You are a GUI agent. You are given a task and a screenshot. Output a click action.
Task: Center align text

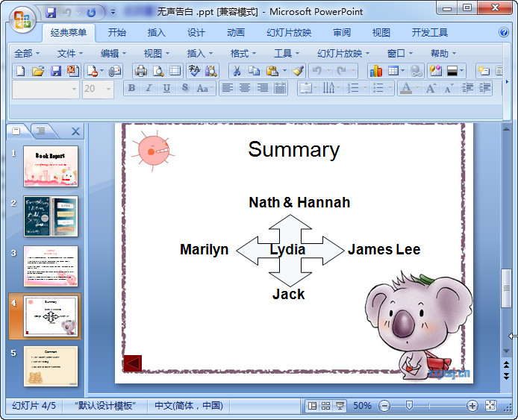pos(245,88)
